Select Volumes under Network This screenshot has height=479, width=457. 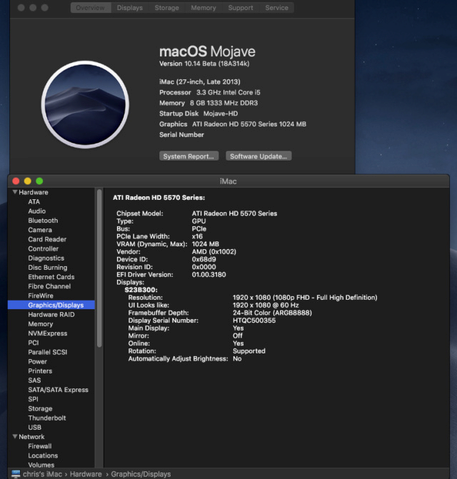coord(41,465)
